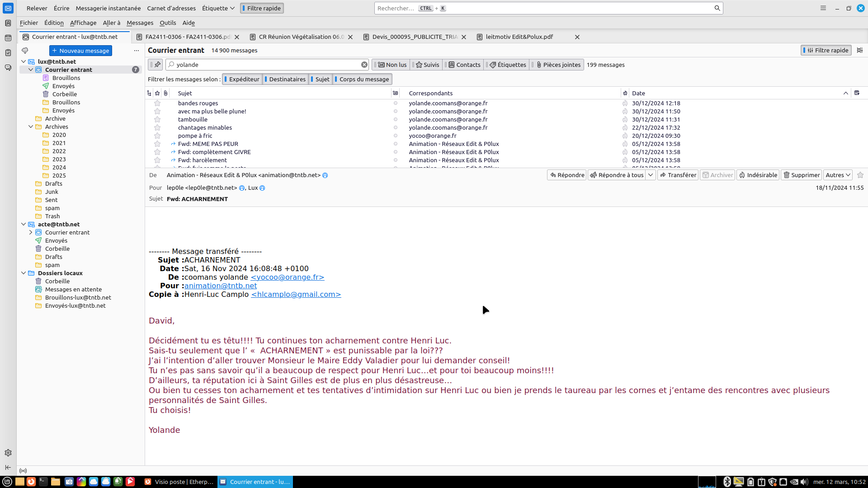
Task: Open the hlcamplo@gmail.com link
Action: click(296, 294)
